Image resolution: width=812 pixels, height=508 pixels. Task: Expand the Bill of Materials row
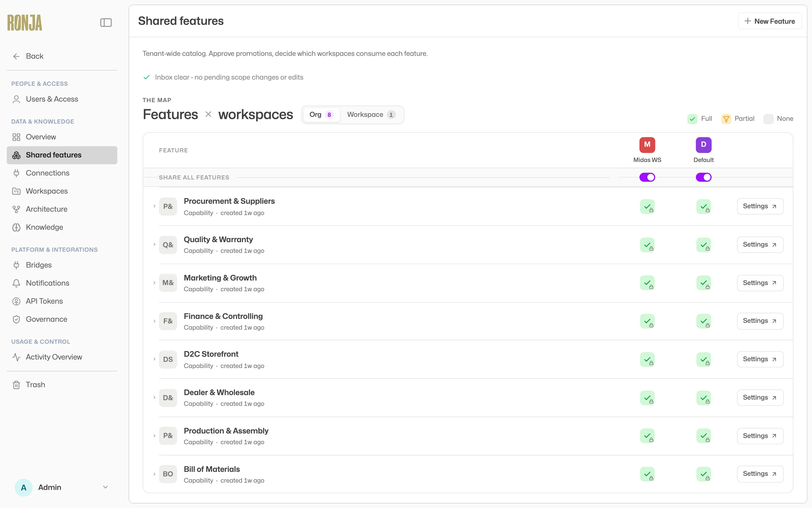coord(154,474)
